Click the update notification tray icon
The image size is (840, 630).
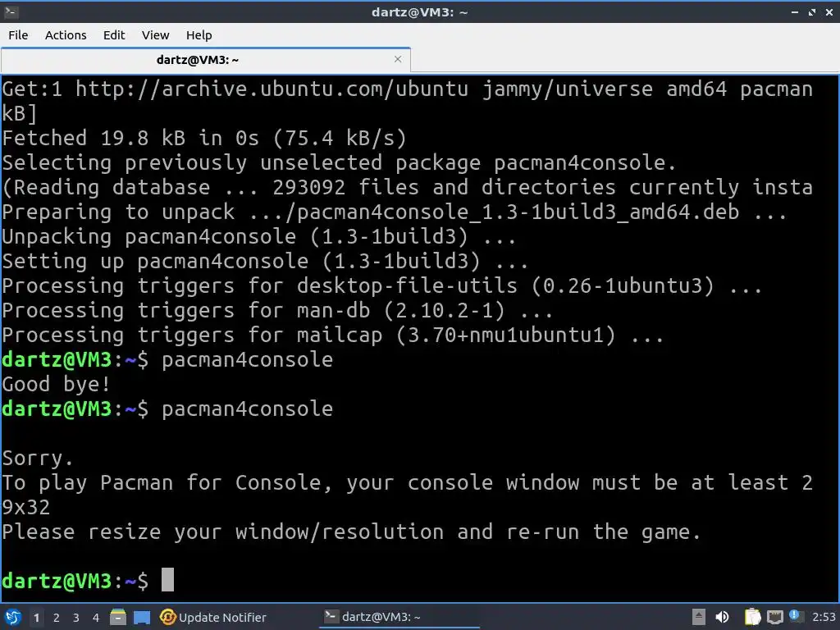pos(796,616)
